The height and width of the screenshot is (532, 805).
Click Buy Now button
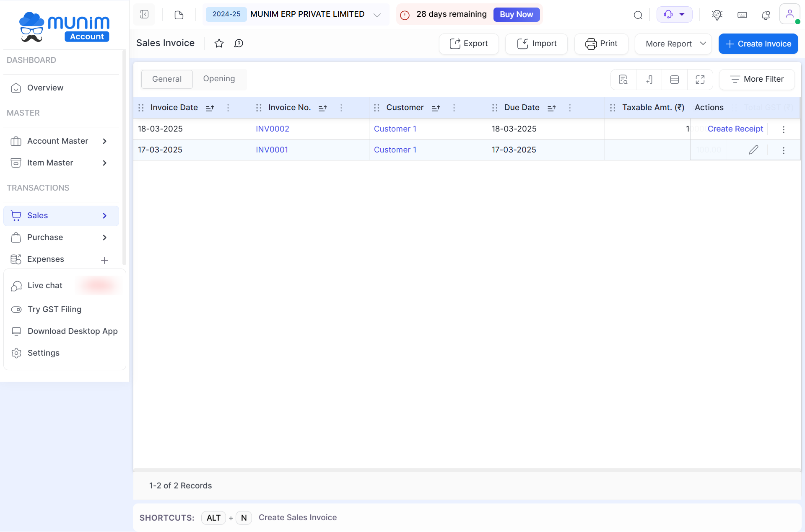click(516, 15)
